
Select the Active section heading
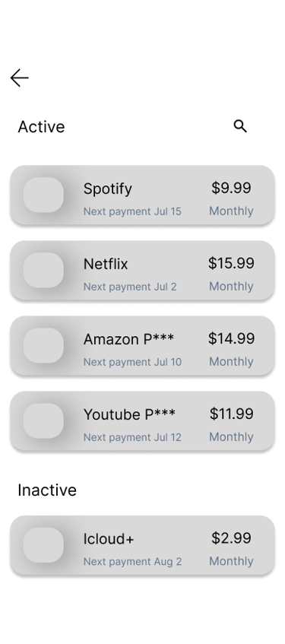41,126
